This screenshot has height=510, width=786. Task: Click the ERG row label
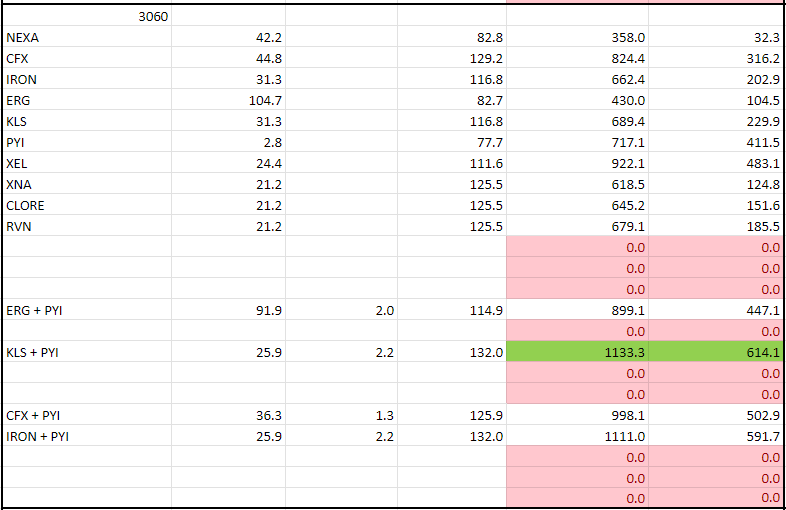pos(87,100)
